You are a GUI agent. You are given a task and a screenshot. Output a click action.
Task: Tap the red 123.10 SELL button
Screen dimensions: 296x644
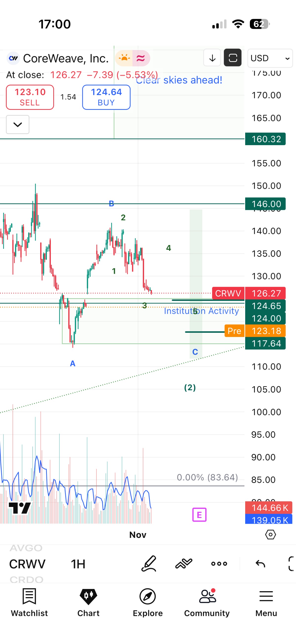(30, 97)
